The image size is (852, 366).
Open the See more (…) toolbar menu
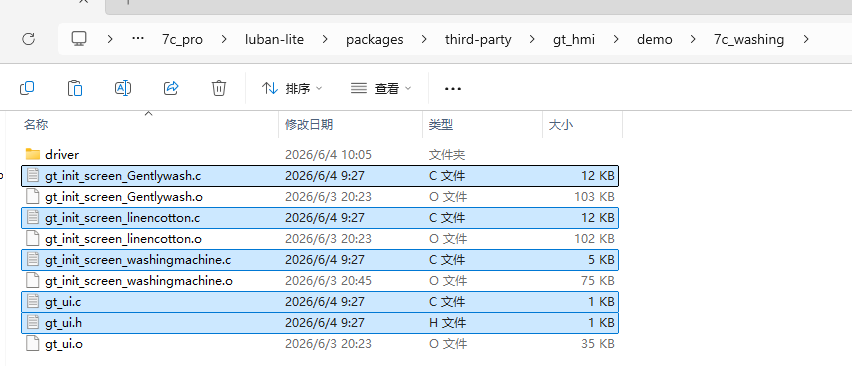coord(453,89)
